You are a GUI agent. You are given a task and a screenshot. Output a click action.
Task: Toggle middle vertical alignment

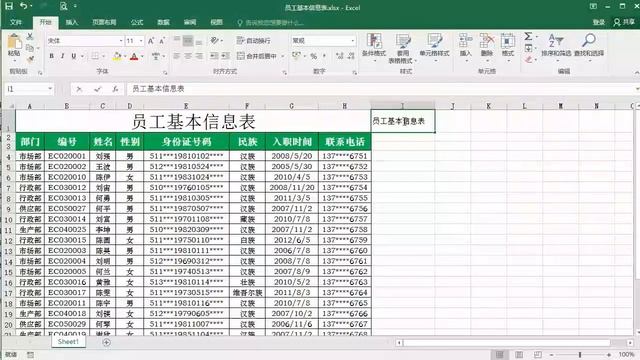(188, 40)
